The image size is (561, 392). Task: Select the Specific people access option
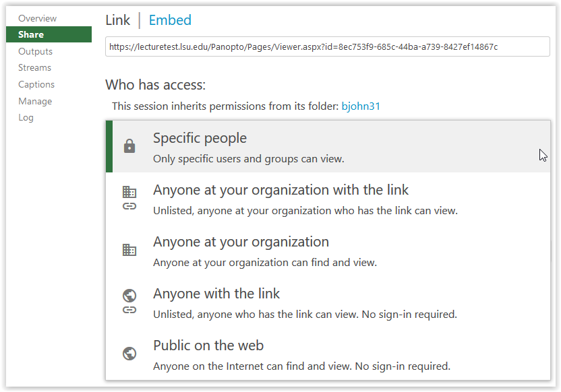point(328,147)
